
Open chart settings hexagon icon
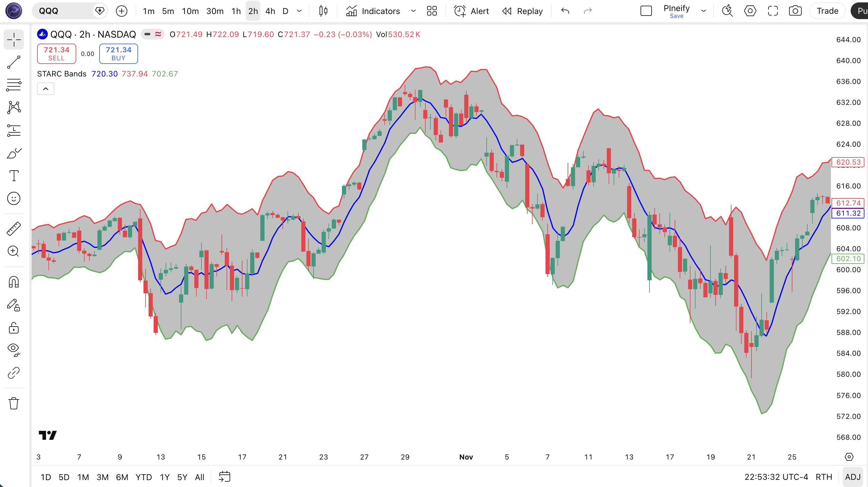750,11
